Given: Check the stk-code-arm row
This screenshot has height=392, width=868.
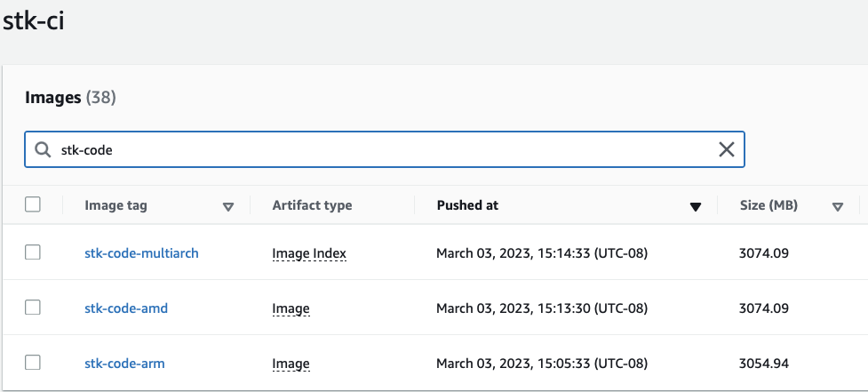Looking at the screenshot, I should pos(33,363).
